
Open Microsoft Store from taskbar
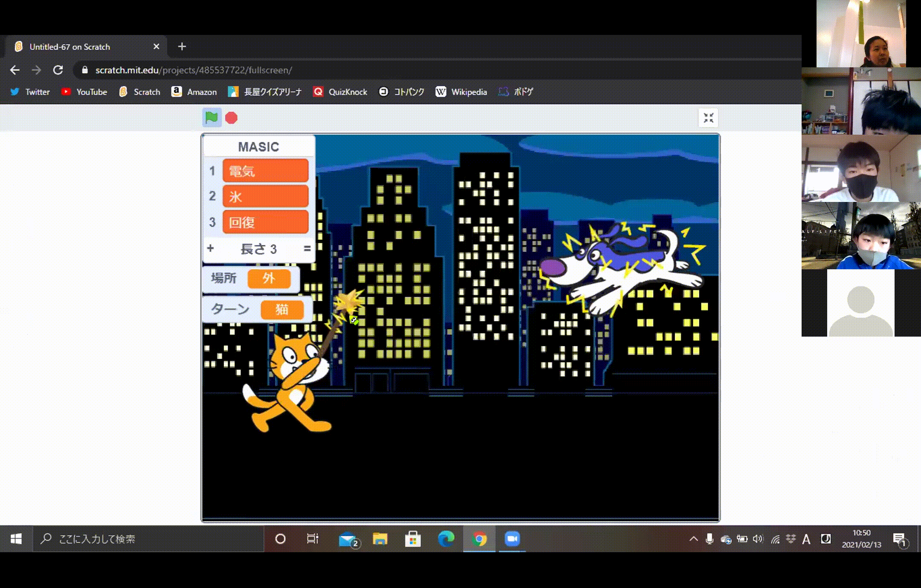413,539
